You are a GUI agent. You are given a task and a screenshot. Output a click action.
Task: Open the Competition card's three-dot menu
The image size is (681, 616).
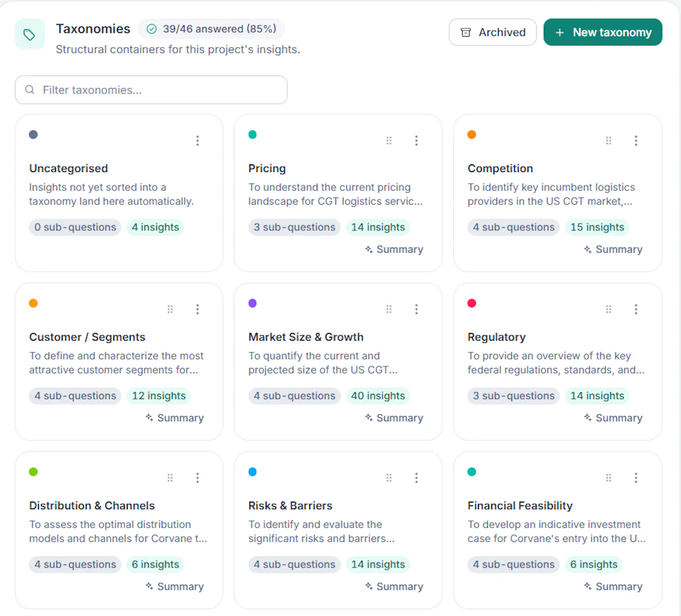[x=636, y=140]
